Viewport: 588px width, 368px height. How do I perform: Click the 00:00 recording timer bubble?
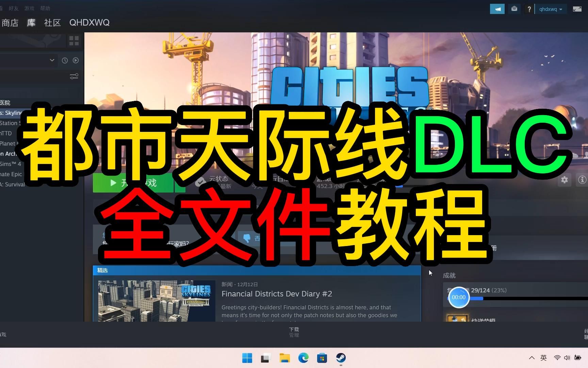[459, 297]
